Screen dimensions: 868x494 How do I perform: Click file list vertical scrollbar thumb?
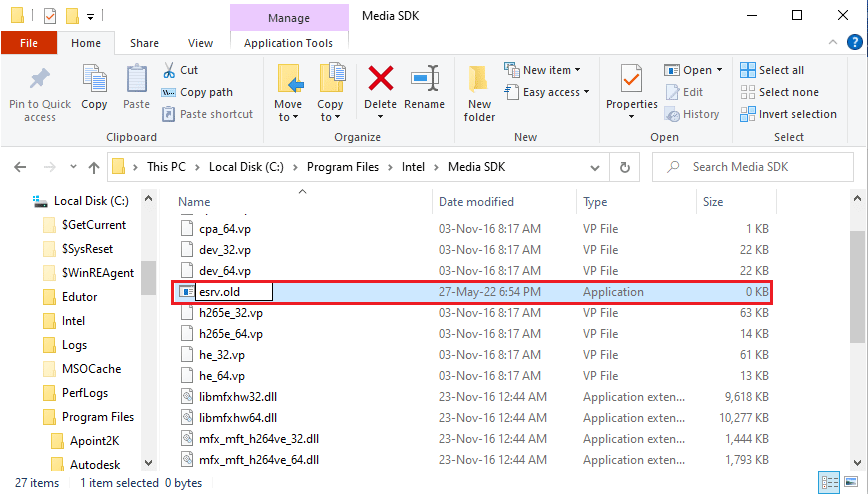pyautogui.click(x=857, y=287)
